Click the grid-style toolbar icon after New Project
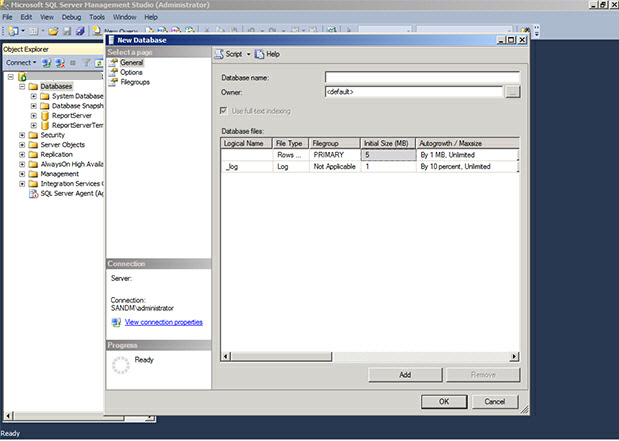Viewport: 619px width, 441px height. click(x=34, y=31)
